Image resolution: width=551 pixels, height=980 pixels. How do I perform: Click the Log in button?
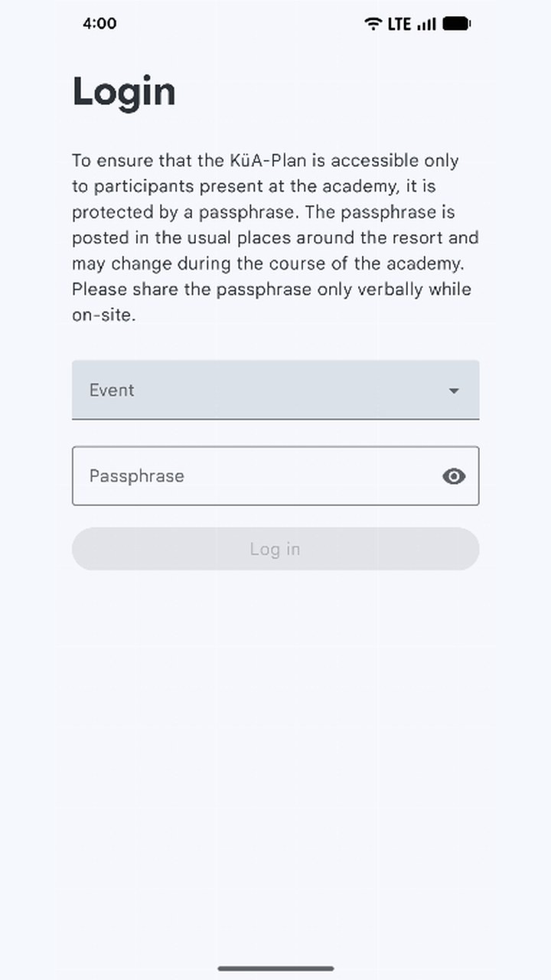click(275, 549)
